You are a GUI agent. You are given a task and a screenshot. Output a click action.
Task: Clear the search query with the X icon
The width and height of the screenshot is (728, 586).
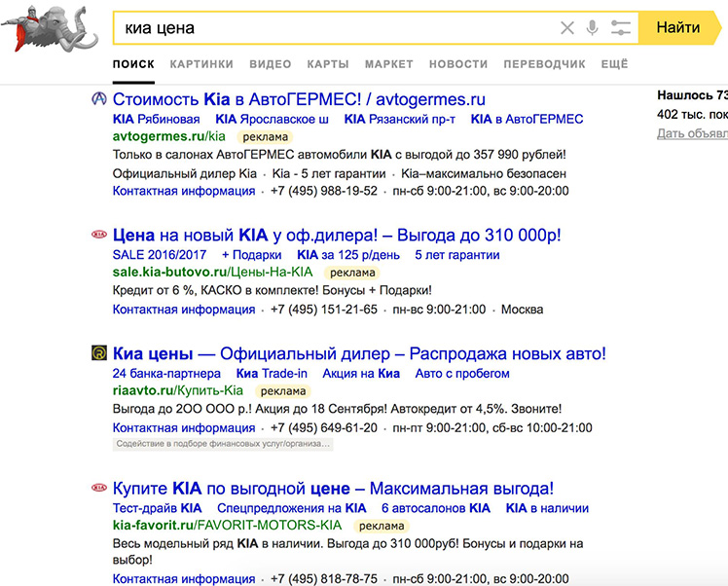coord(566,28)
